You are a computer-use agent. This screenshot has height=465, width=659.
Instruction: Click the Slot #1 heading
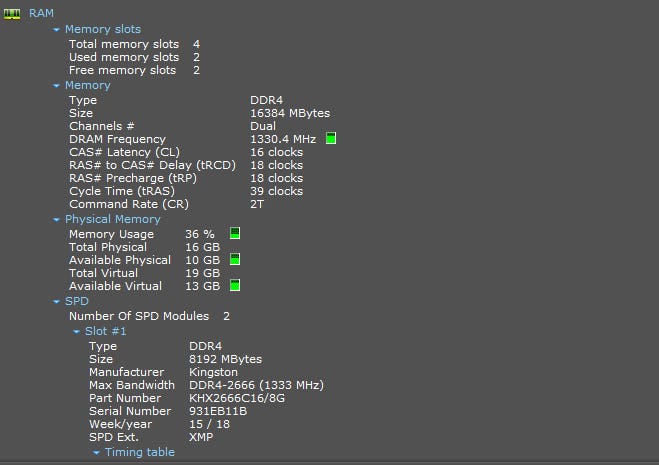point(105,331)
